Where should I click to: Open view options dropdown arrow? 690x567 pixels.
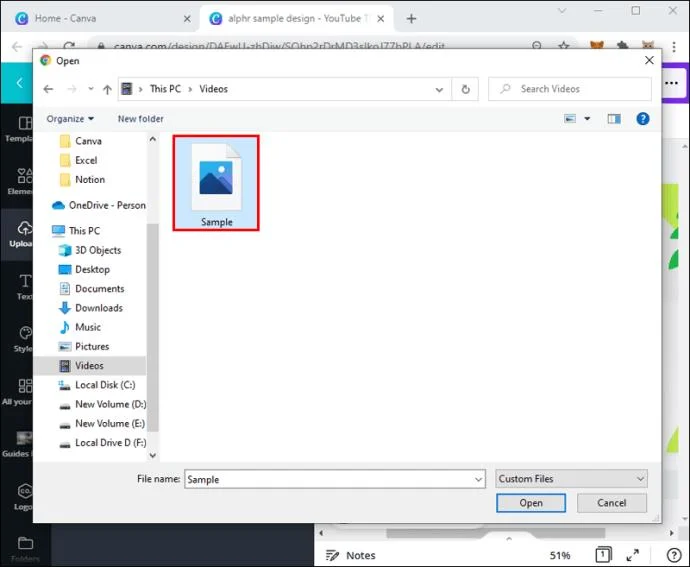587,118
